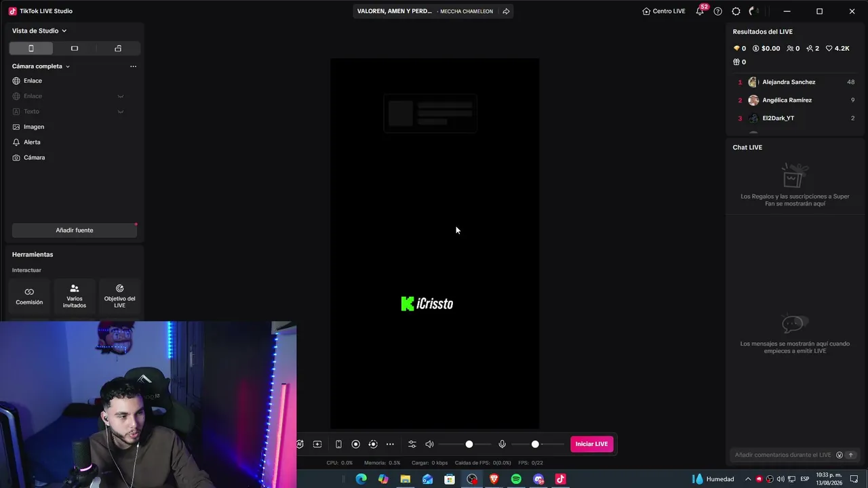Open the Coemisión tool
Screen dimensions: 868x488
[x=29, y=296]
